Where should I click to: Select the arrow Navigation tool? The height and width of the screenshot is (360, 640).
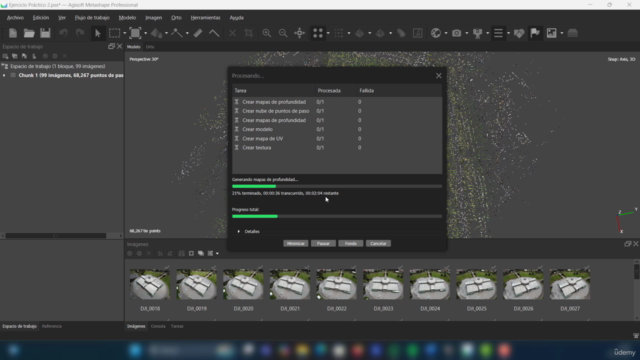coord(98,33)
